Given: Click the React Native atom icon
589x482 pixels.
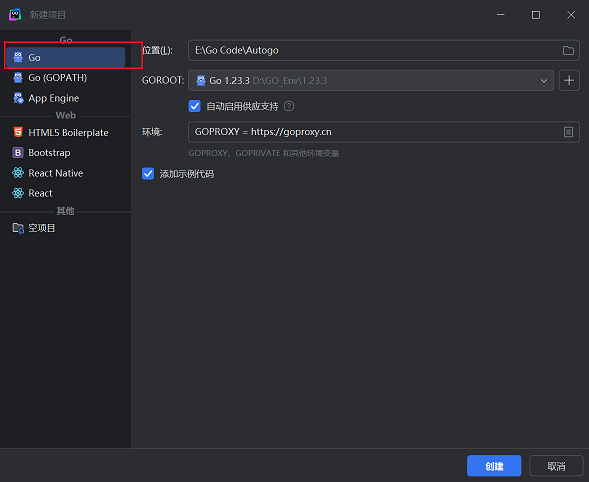Looking at the screenshot, I should click(x=18, y=173).
